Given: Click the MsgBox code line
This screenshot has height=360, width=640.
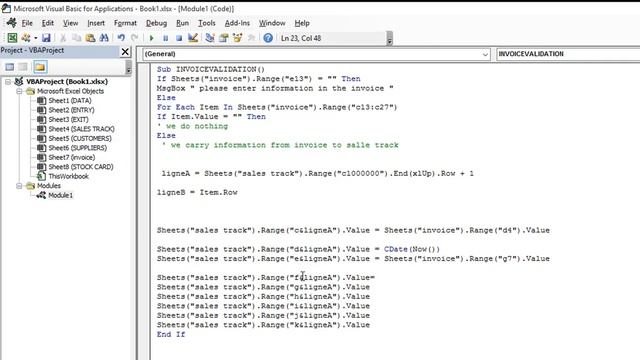Looking at the screenshot, I should (x=275, y=88).
